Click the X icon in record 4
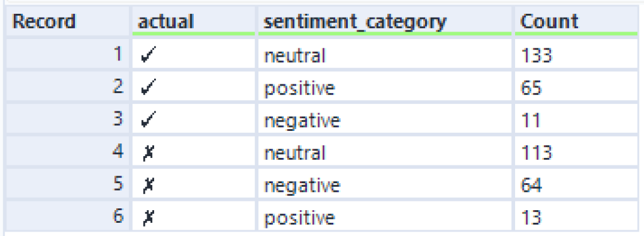Screen dimensions: 644x236 (x=147, y=154)
